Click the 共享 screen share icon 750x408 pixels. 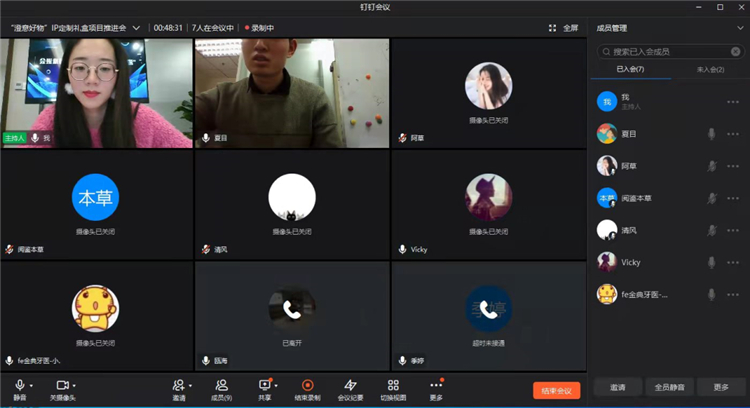coord(265,386)
